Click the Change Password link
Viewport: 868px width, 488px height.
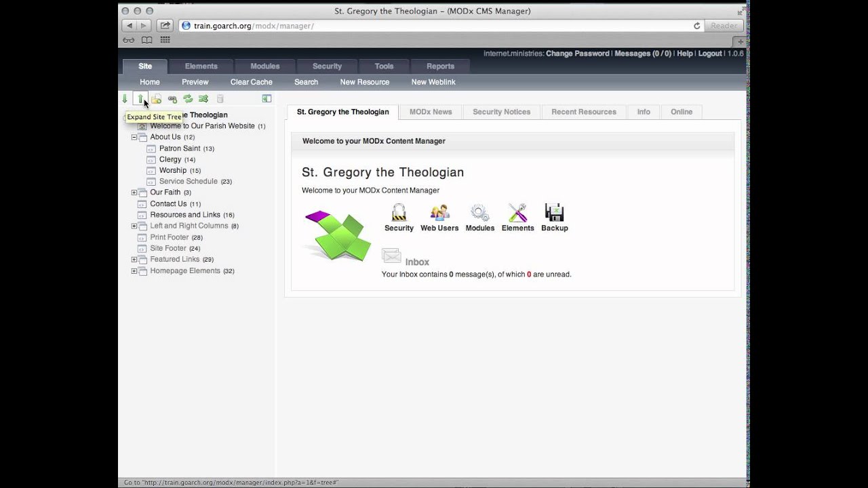578,54
